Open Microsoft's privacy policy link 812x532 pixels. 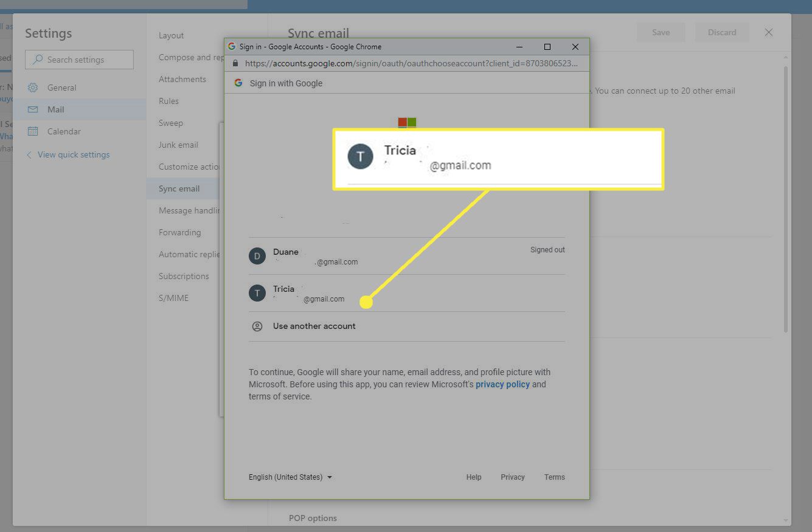(x=502, y=384)
